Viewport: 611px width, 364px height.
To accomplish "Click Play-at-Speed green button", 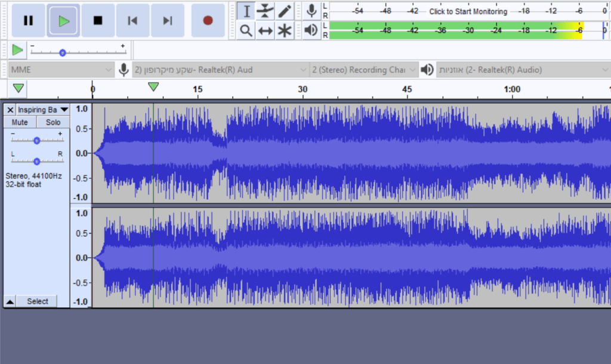I will click(x=17, y=50).
